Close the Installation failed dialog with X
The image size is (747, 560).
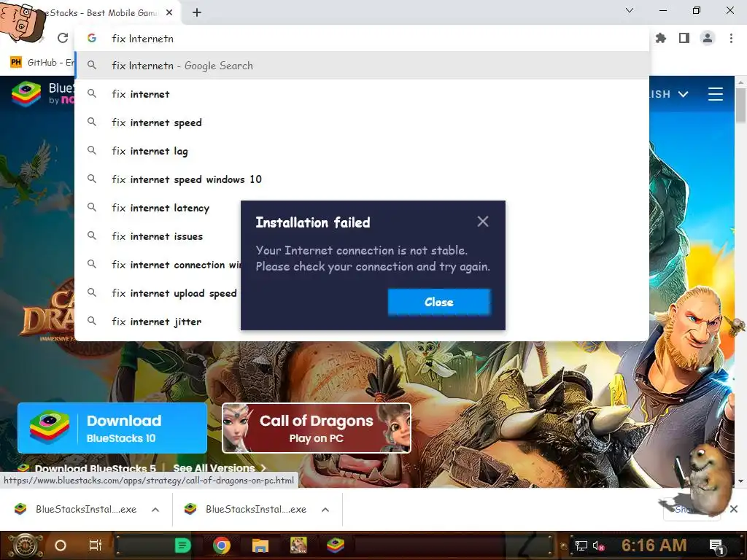(483, 222)
